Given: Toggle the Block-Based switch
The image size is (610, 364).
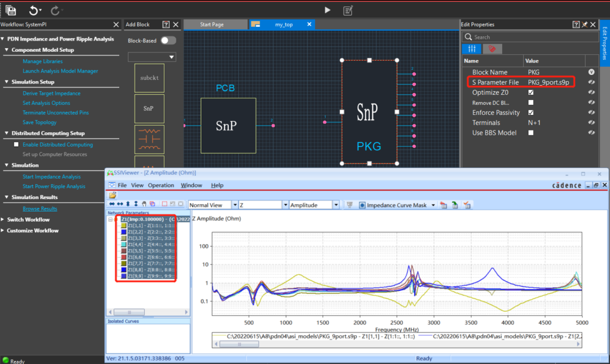Looking at the screenshot, I should (x=168, y=41).
